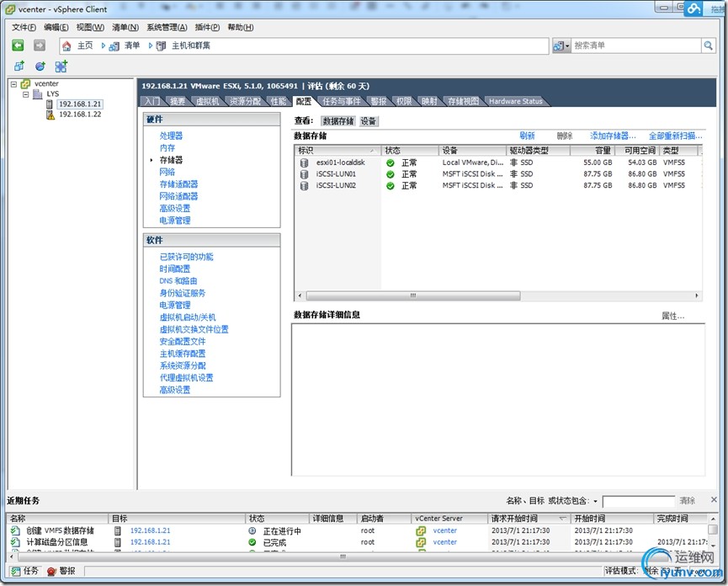
Task: Open the 文件(F) menu
Action: tap(24, 28)
